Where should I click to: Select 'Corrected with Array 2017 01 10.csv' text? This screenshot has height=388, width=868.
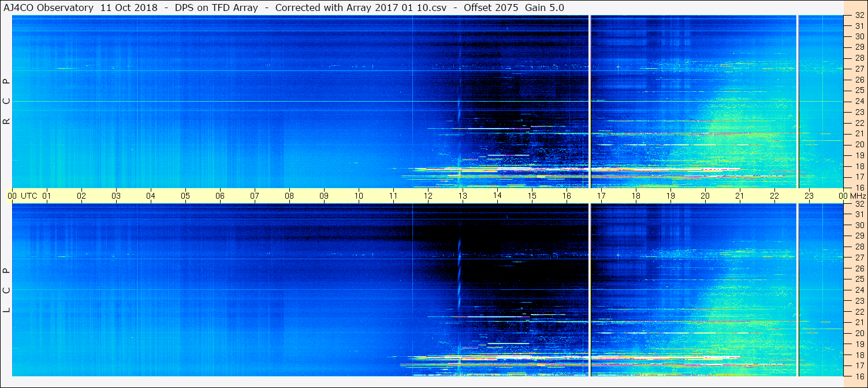click(x=361, y=8)
